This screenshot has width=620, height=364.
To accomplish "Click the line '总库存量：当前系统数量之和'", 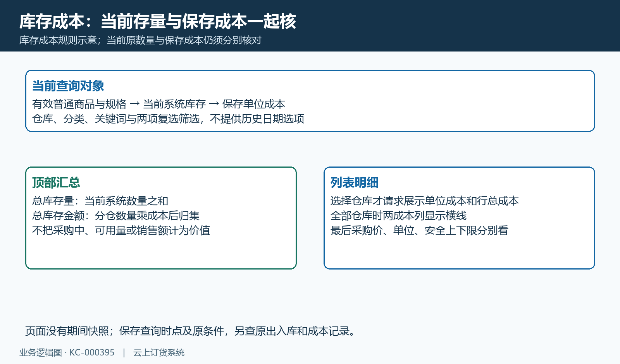I will coord(100,201).
